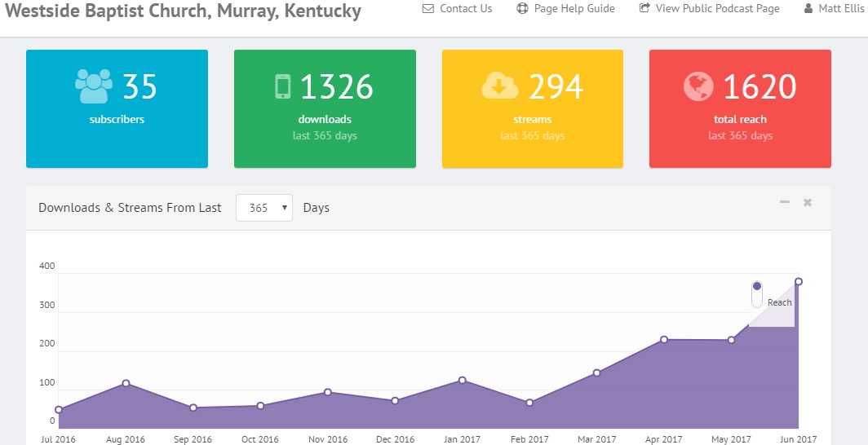Image resolution: width=868 pixels, height=445 pixels.
Task: Click the cloud download streams icon
Action: pos(499,86)
